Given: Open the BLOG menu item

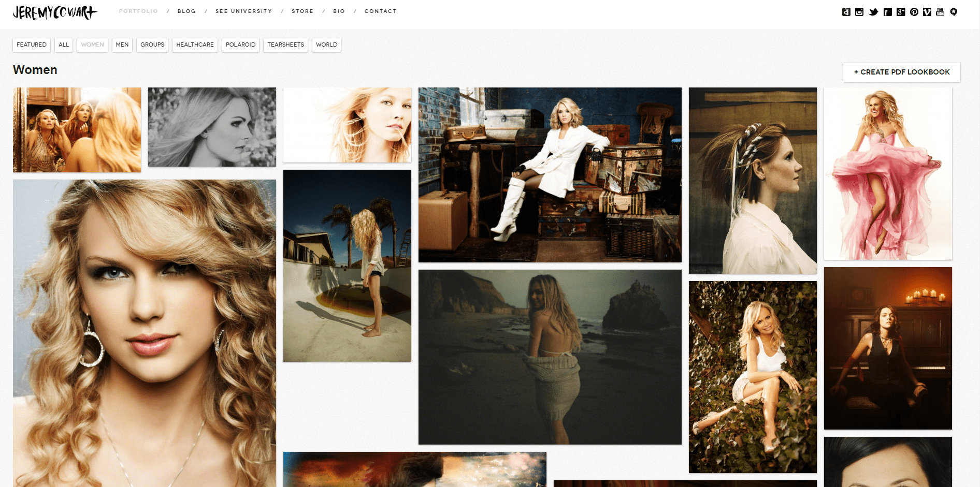Looking at the screenshot, I should pos(186,11).
